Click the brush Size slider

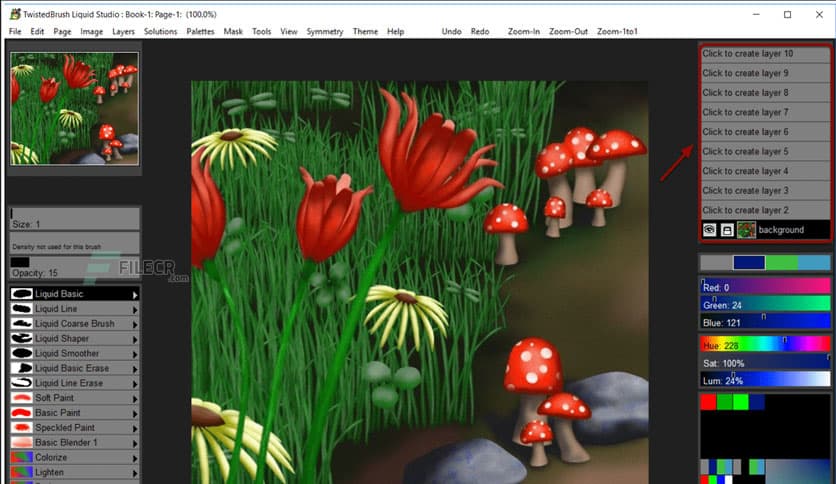pos(75,219)
